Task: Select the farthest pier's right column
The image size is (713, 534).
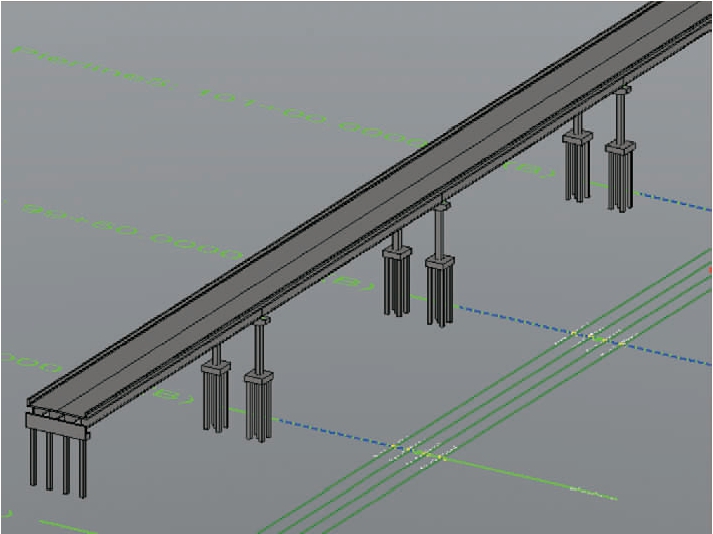Action: (621, 117)
